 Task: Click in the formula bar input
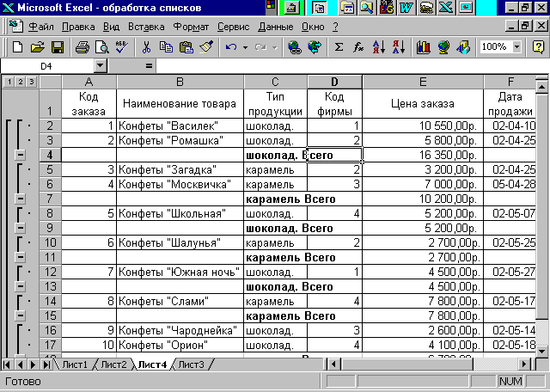(352, 65)
